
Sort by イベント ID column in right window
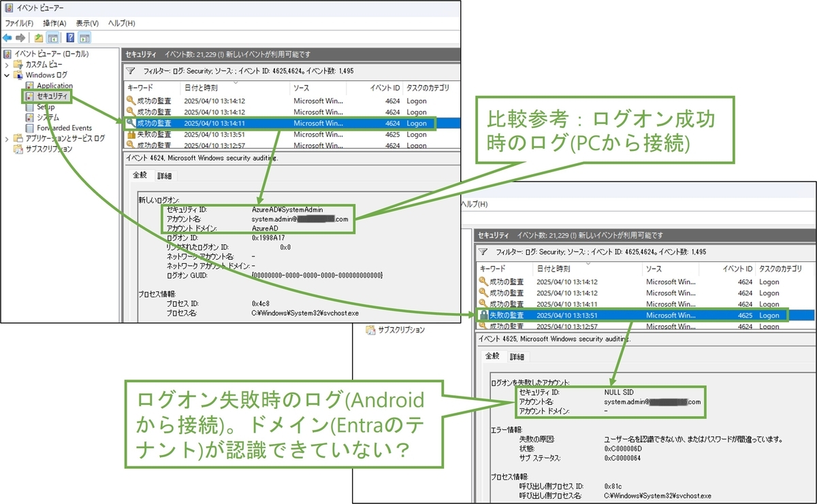(x=726, y=269)
